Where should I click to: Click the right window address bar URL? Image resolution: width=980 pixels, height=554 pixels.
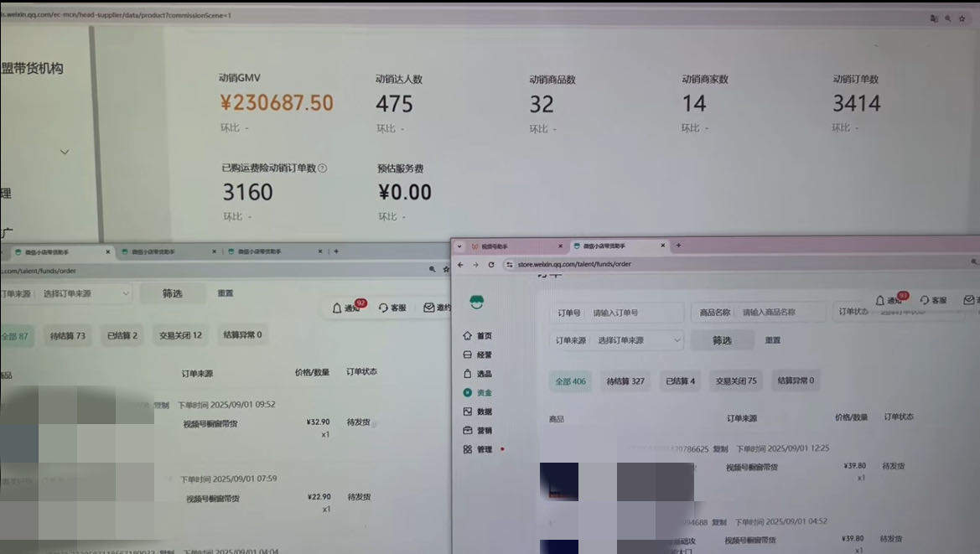point(574,264)
